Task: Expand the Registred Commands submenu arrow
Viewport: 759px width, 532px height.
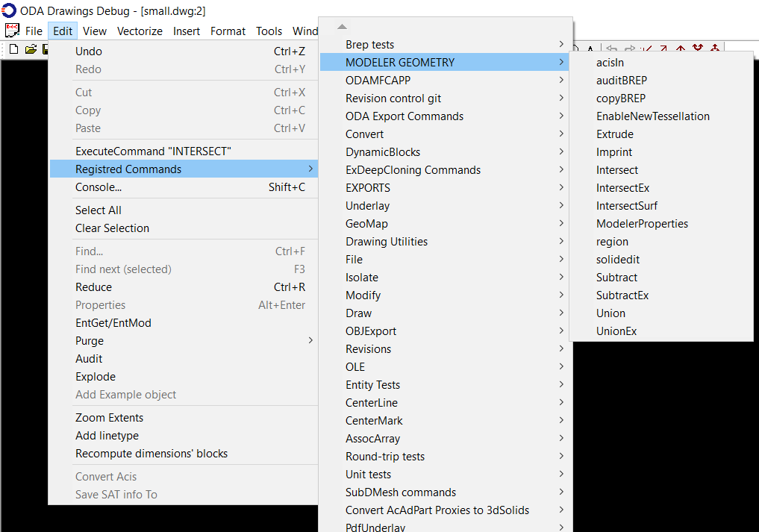Action: (x=310, y=169)
